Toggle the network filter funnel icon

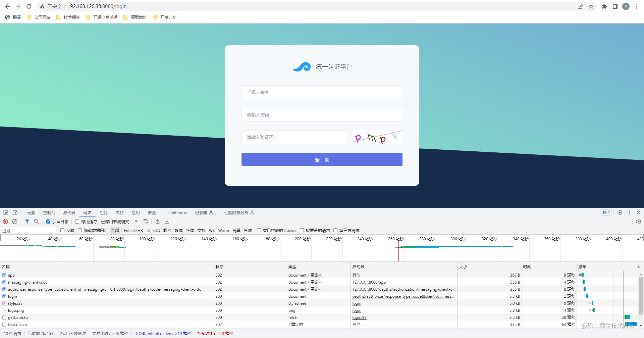27,222
